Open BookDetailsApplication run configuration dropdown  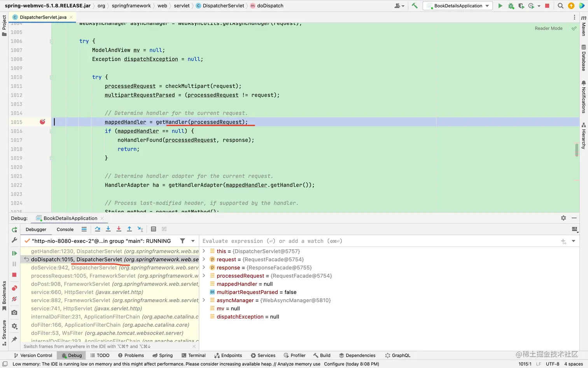click(x=458, y=6)
